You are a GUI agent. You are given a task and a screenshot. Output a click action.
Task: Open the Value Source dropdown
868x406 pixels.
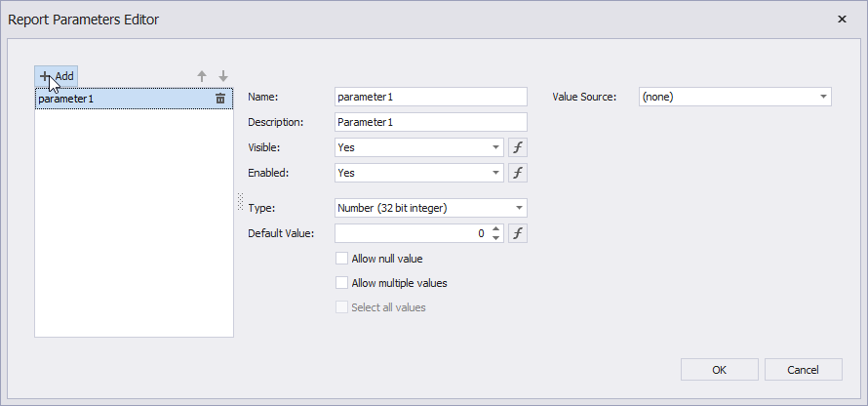pos(823,97)
